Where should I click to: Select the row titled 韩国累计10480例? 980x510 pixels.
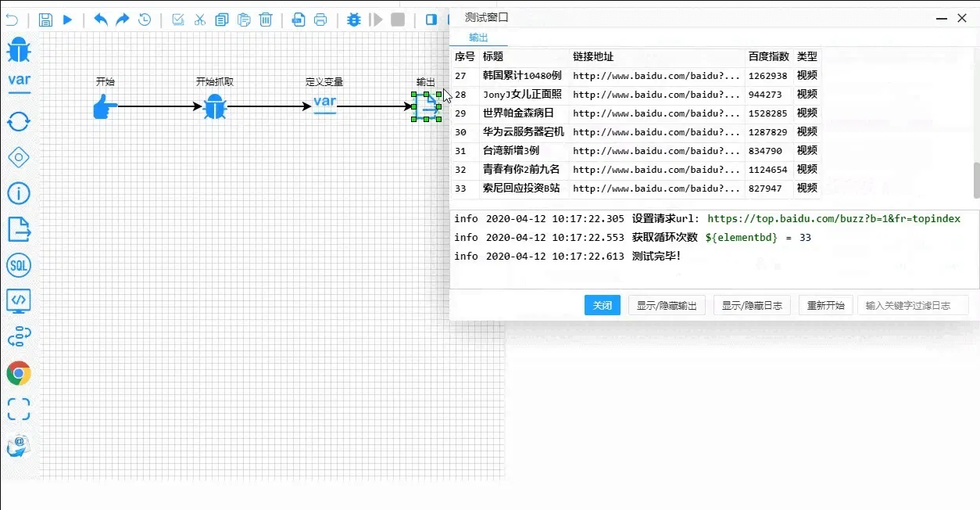pos(636,76)
